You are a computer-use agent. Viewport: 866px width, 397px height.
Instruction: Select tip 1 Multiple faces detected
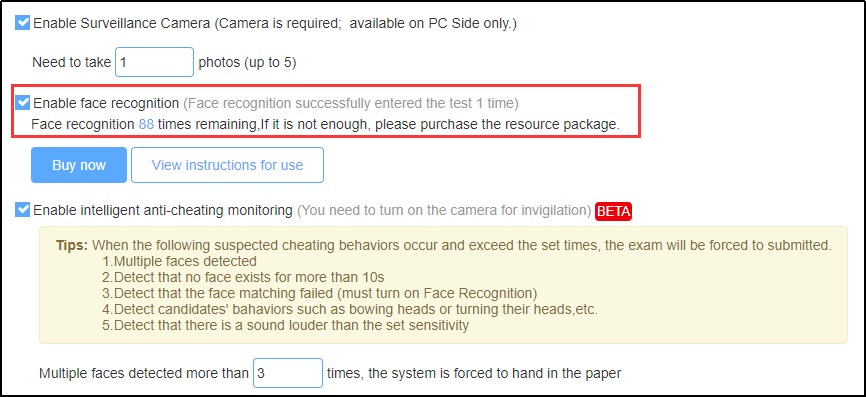[x=179, y=261]
